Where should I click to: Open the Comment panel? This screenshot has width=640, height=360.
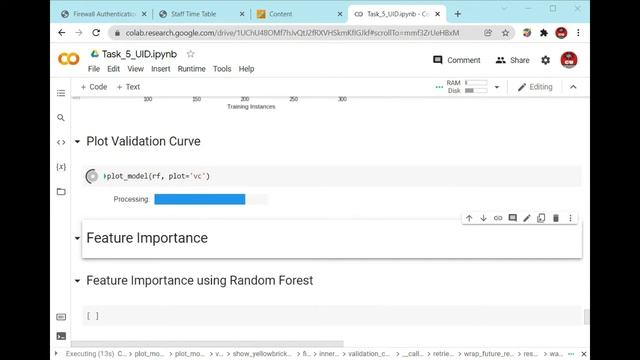point(456,60)
